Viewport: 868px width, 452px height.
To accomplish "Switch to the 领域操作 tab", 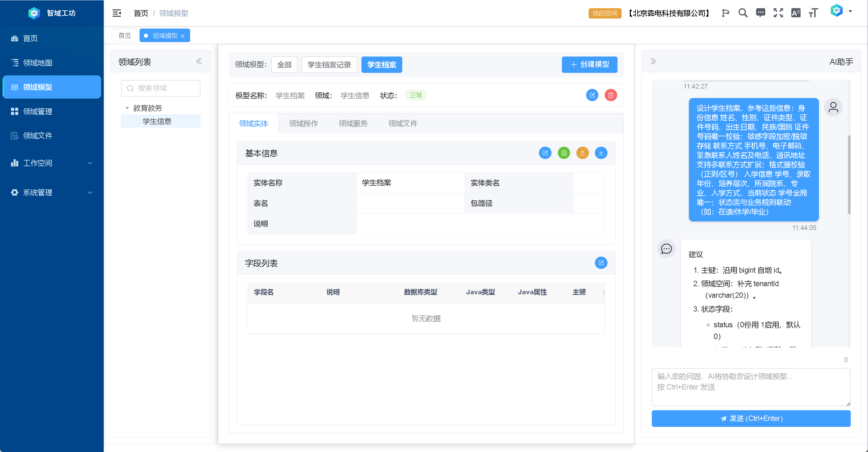I will pos(303,124).
